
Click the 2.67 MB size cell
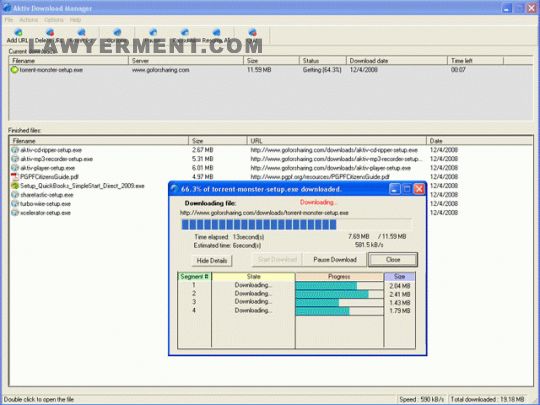pos(202,150)
